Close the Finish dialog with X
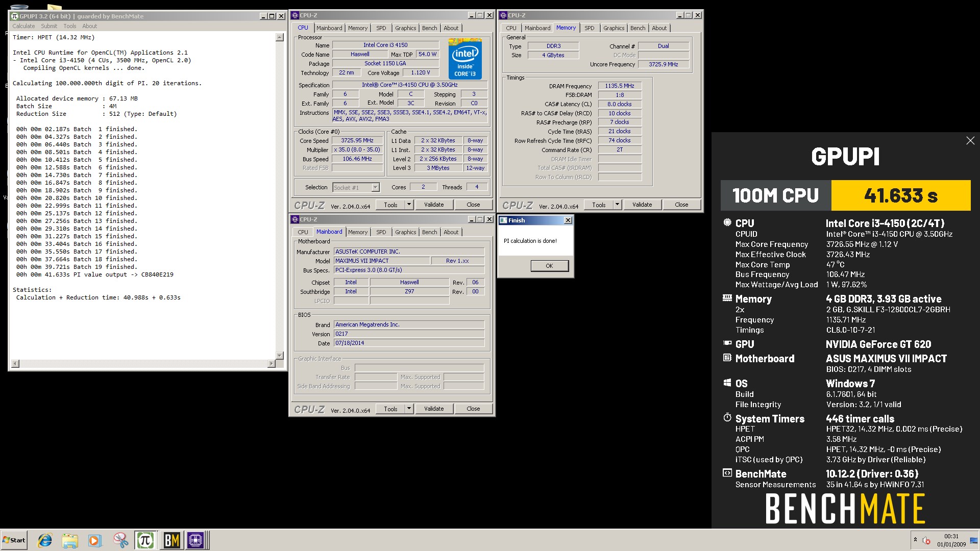 [x=568, y=220]
